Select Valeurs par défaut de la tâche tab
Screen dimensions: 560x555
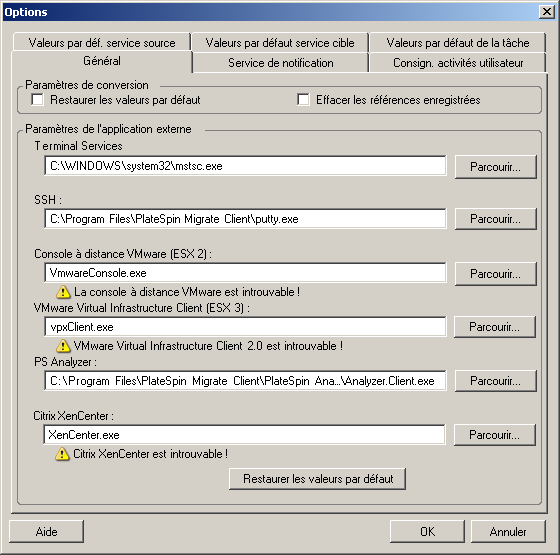click(458, 43)
